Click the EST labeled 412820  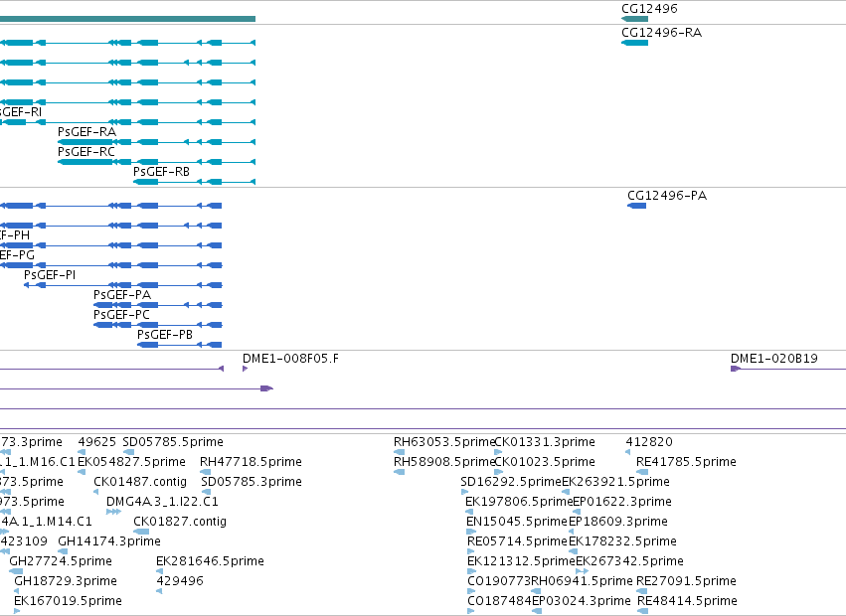click(649, 442)
